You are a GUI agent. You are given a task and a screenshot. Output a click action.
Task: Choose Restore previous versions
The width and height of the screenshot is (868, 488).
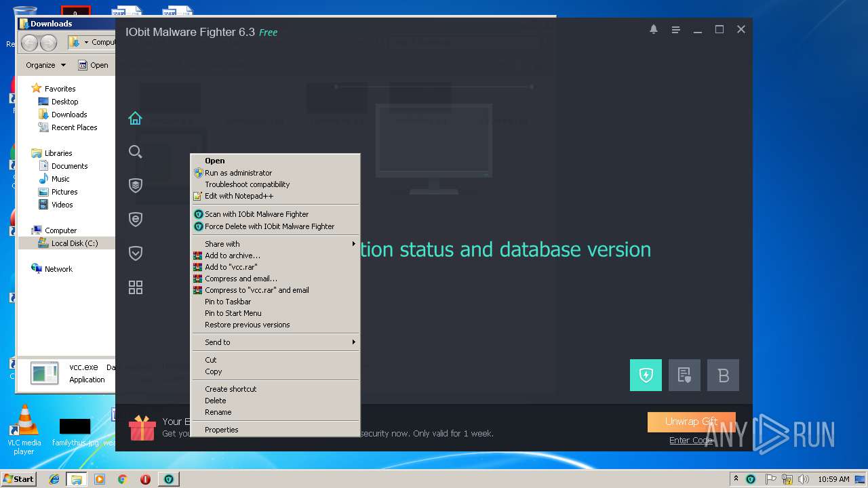[x=275, y=325]
